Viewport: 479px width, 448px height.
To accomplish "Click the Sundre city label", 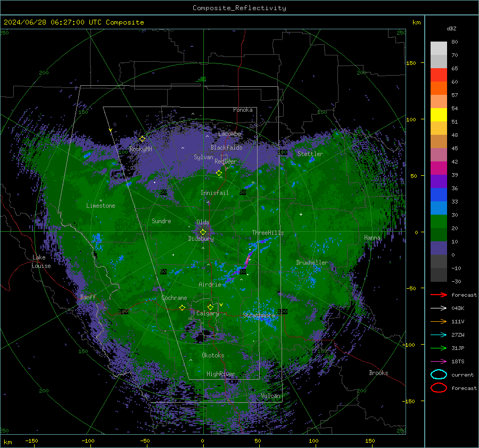I will (x=161, y=221).
